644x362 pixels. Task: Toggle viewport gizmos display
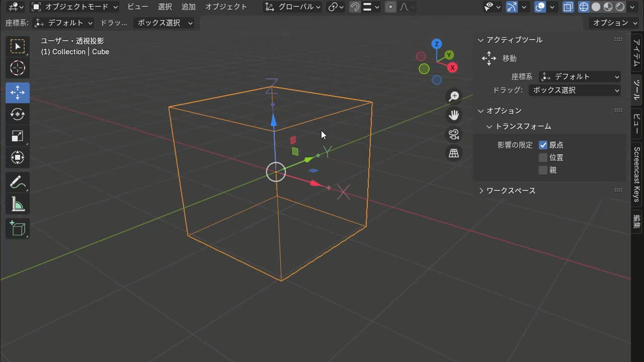pyautogui.click(x=512, y=7)
